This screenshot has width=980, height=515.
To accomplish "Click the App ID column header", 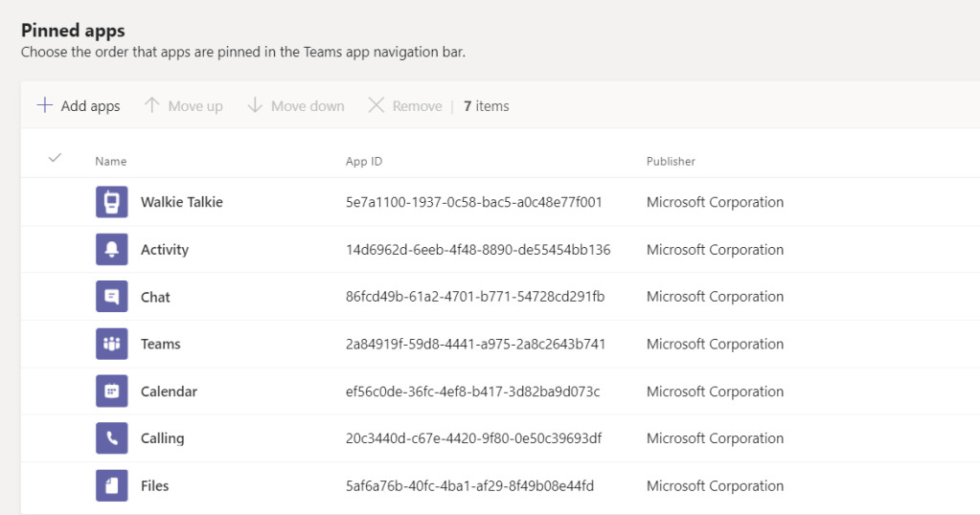I will (x=364, y=162).
